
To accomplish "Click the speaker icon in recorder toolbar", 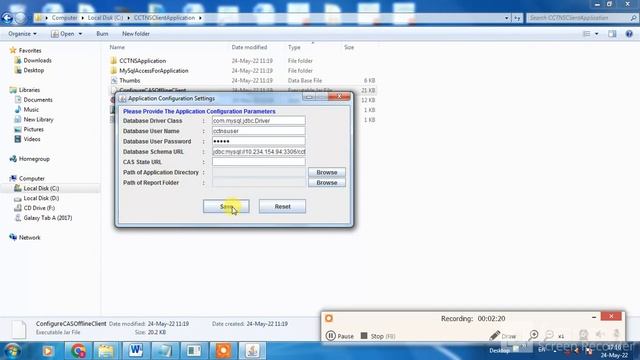I will 600,335.
